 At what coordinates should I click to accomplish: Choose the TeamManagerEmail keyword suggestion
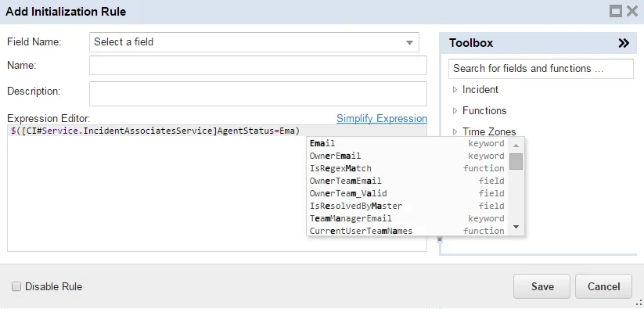pyautogui.click(x=407, y=218)
